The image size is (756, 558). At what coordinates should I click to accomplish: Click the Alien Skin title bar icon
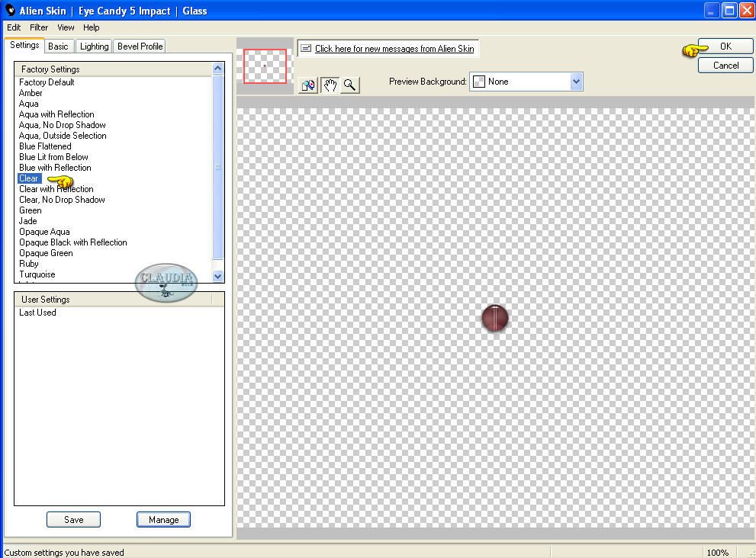pos(10,10)
